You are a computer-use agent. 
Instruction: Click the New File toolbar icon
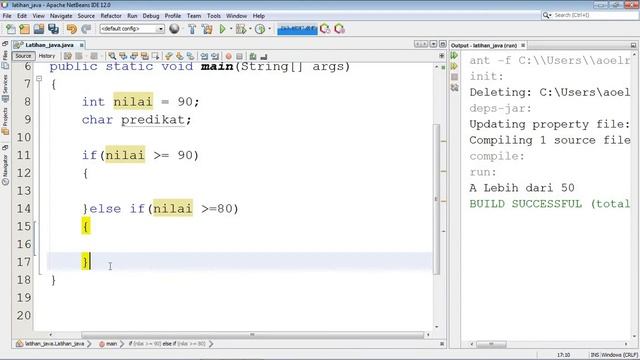[11, 29]
